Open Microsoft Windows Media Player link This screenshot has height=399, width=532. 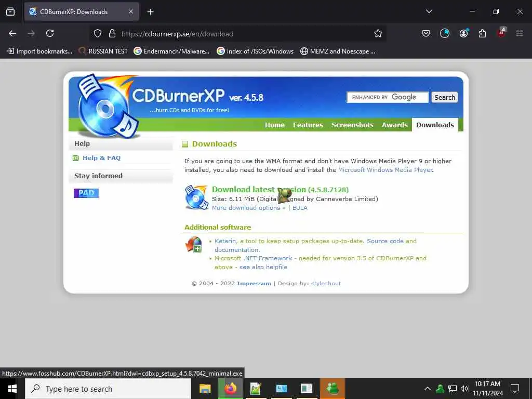(x=385, y=170)
